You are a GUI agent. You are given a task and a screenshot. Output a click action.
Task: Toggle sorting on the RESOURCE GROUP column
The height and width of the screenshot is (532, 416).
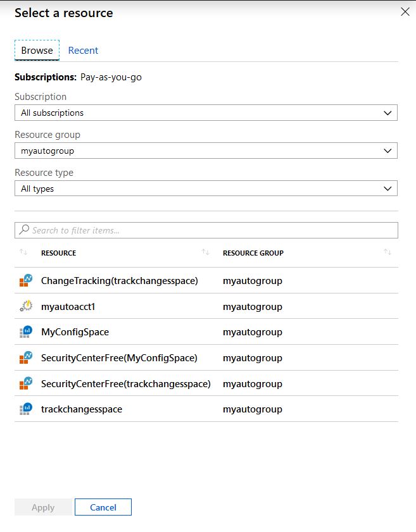[388, 252]
